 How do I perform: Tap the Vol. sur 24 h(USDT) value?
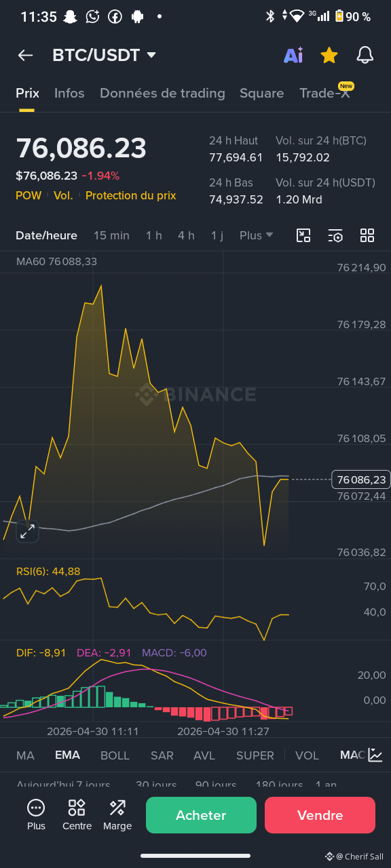(x=299, y=199)
